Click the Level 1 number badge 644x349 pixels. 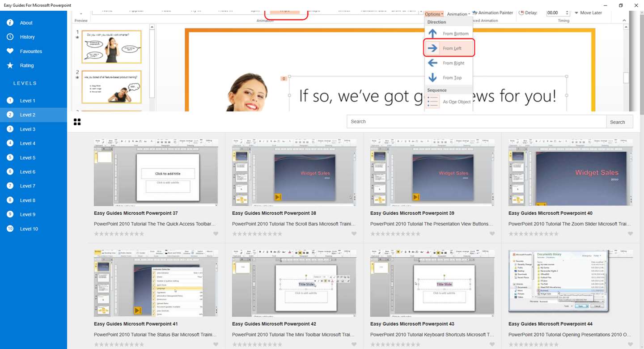10,101
